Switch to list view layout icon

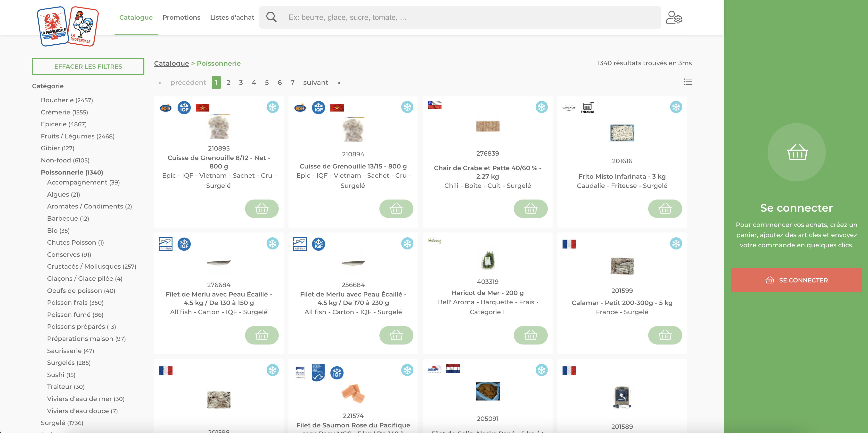[x=688, y=82]
